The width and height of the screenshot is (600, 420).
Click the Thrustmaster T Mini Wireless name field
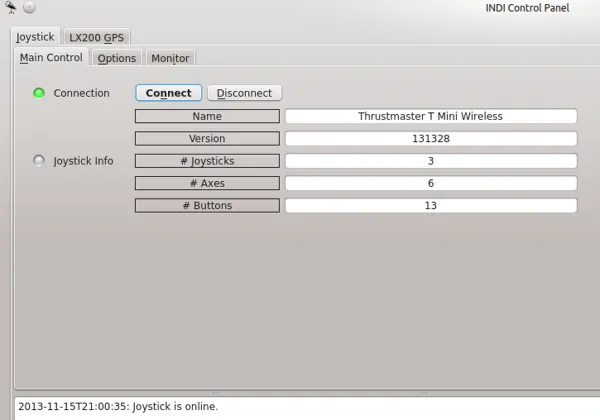tap(431, 116)
